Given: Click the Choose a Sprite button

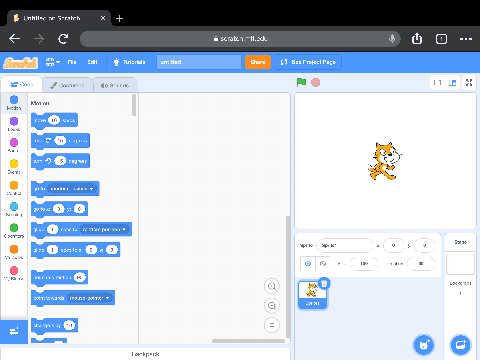Looking at the screenshot, I should click(423, 345).
